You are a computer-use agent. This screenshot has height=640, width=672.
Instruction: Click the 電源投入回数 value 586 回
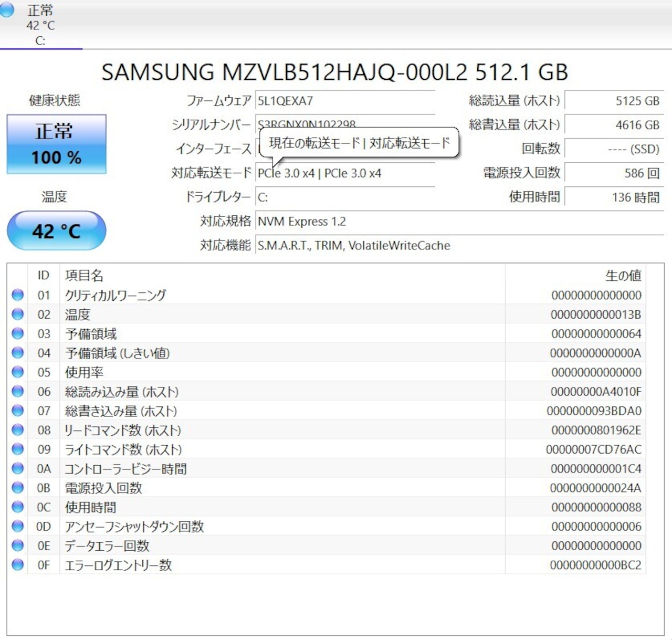614,173
